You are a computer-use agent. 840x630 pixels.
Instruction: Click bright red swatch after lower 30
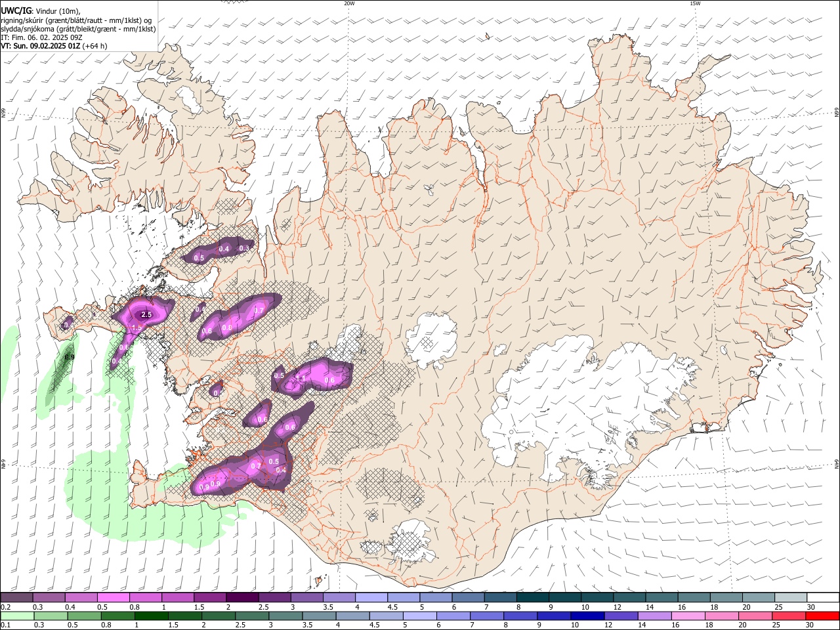[823, 616]
